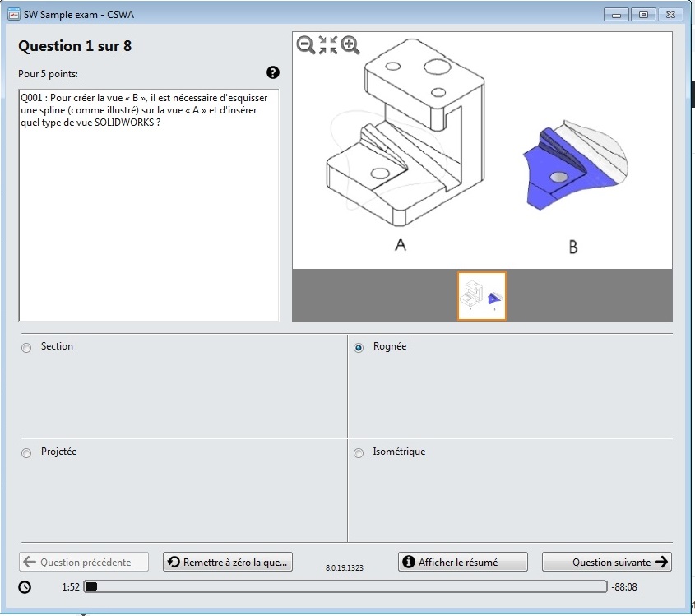Viewport: 695px width, 616px height.
Task: Click the version number 8.0.19.1323
Action: click(x=345, y=567)
